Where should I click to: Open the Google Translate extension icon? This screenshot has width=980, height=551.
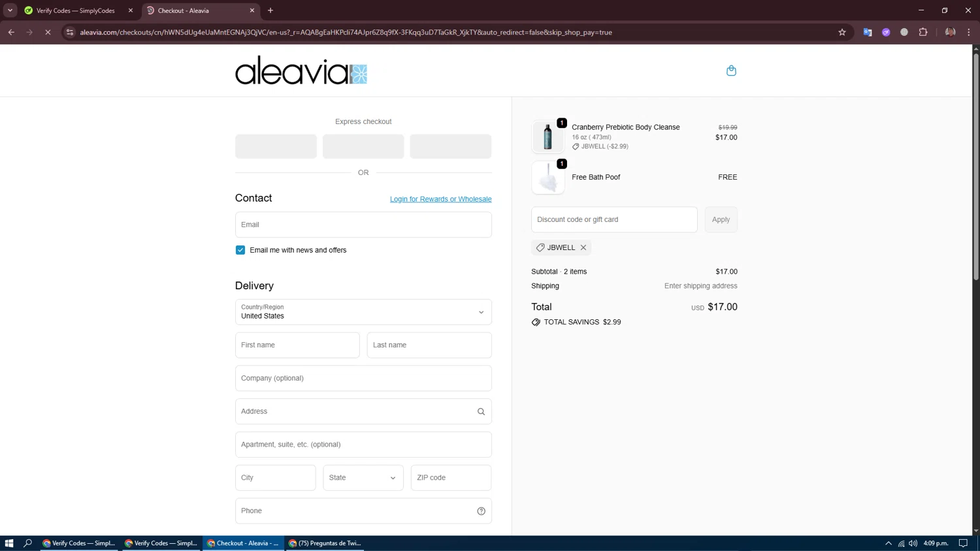point(868,32)
